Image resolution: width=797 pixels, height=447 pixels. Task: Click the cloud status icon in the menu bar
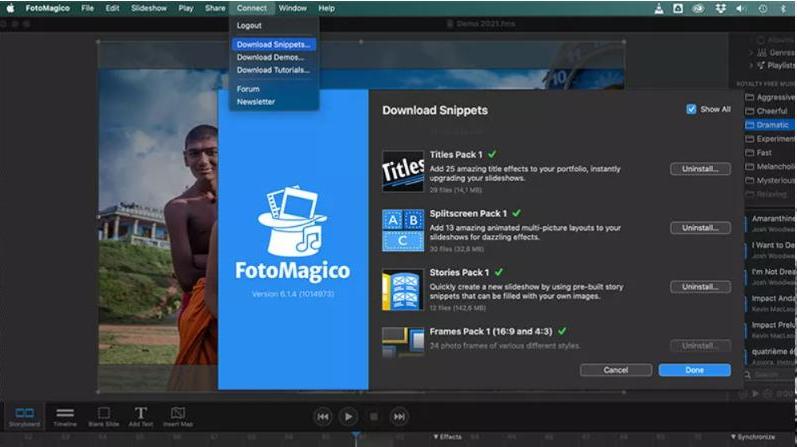(699, 8)
